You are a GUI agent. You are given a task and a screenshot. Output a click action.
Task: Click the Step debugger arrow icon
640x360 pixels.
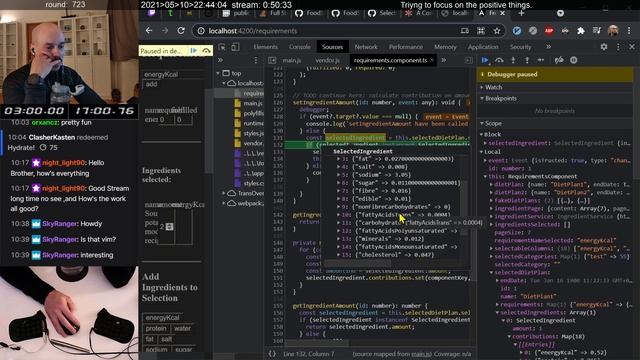click(541, 60)
